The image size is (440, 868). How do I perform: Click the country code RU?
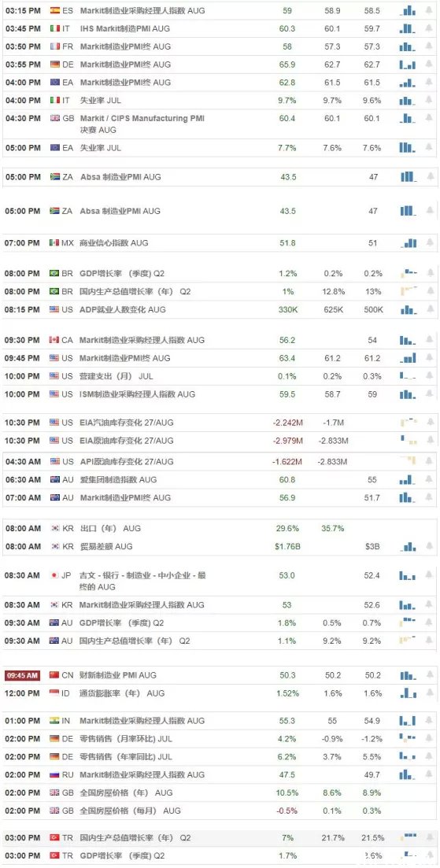68,774
